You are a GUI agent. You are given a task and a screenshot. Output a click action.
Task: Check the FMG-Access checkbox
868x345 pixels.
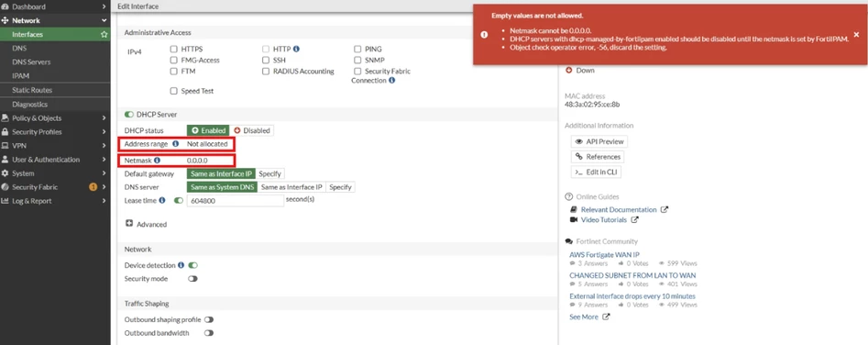click(x=174, y=60)
